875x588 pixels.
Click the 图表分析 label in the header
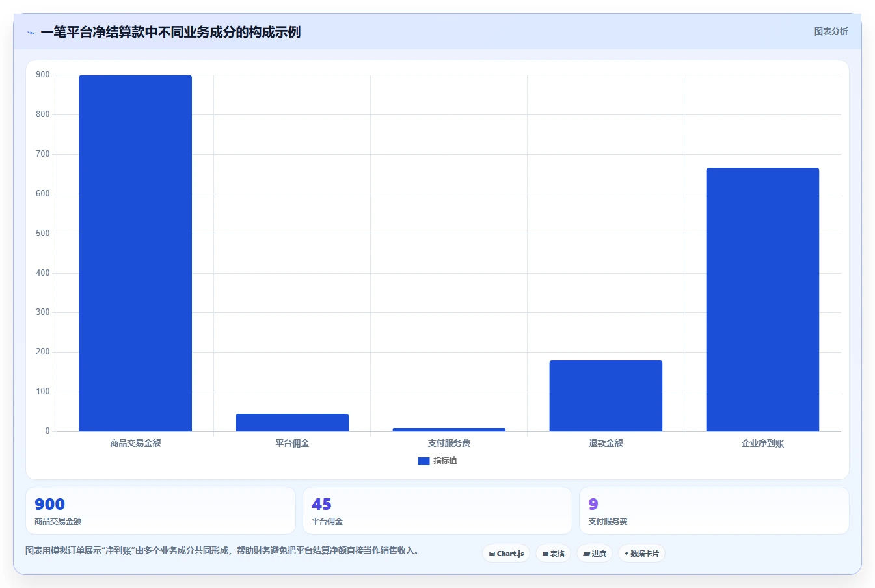pos(831,31)
